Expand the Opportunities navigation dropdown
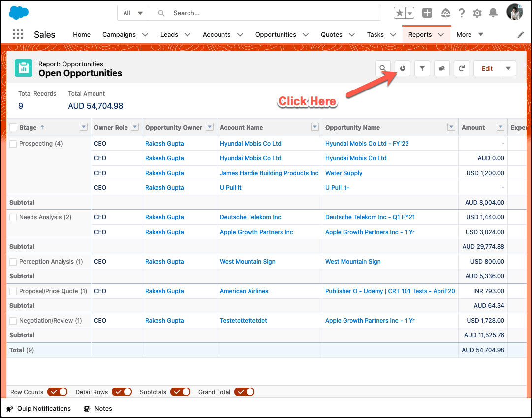 tap(306, 34)
